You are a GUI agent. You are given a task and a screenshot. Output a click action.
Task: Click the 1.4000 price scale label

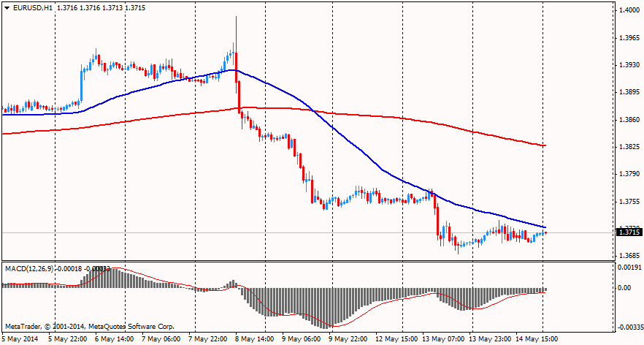pos(628,10)
